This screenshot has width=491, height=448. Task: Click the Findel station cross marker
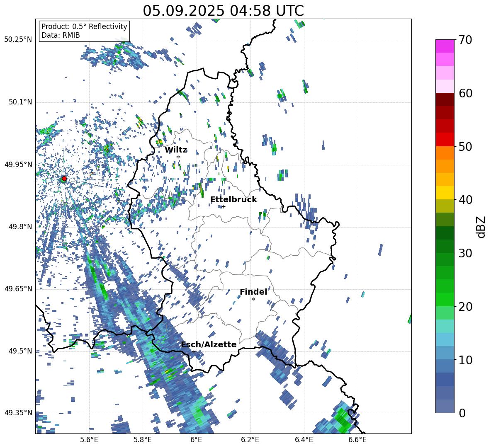(253, 299)
